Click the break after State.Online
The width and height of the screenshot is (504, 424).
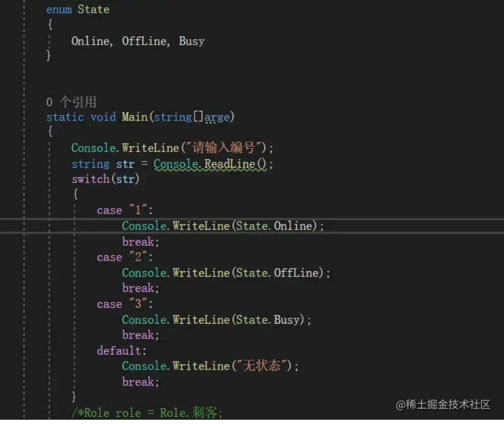pos(141,242)
